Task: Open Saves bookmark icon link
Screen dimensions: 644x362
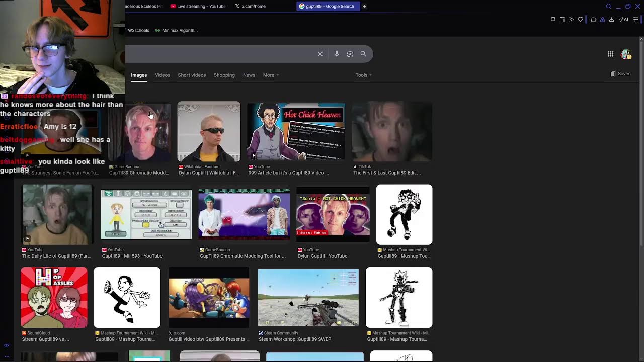Action: [620, 74]
